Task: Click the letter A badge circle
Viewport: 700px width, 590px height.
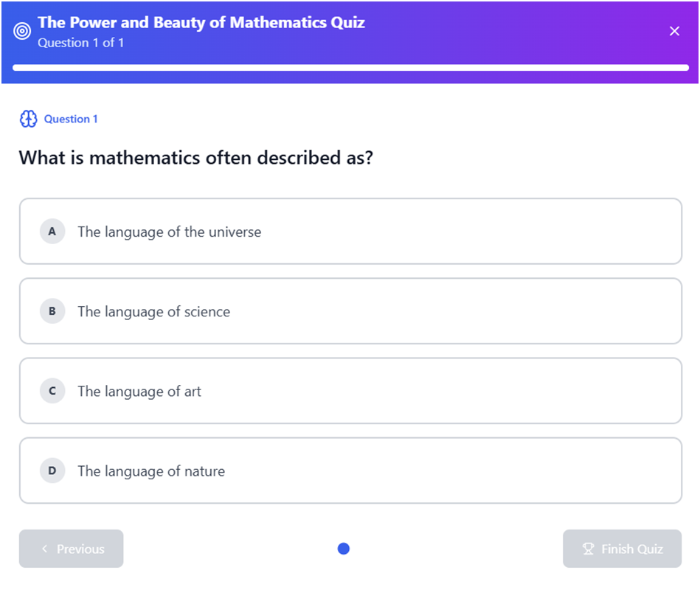Action: point(52,232)
